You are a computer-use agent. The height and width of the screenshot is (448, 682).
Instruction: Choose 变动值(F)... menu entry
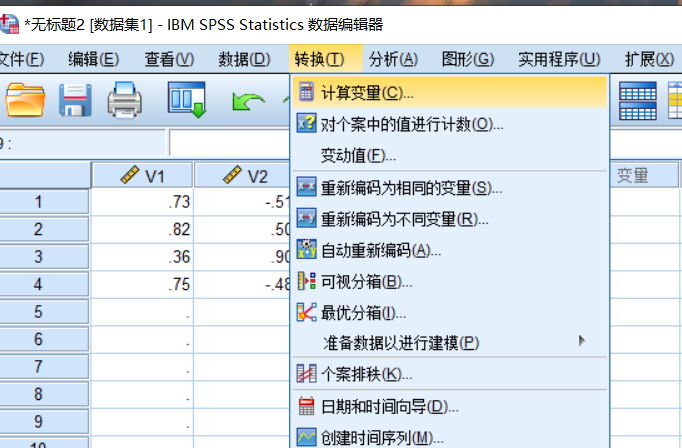point(450,155)
